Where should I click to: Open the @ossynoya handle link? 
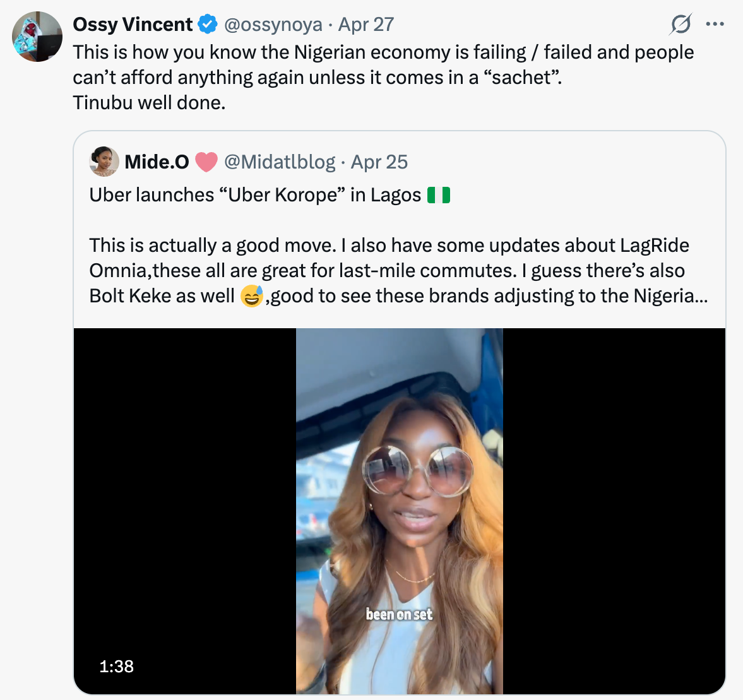click(273, 25)
